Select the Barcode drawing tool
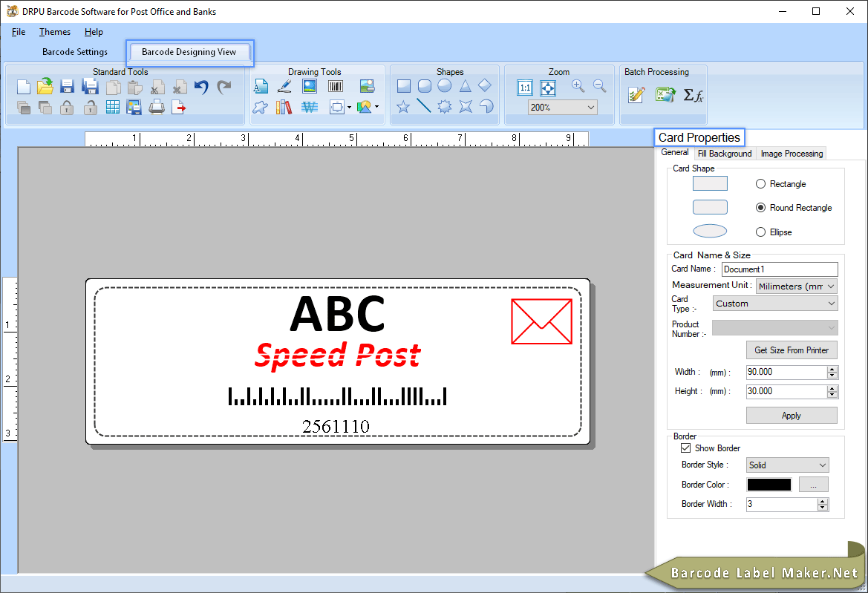Viewport: 868px width, 593px height. (336, 86)
